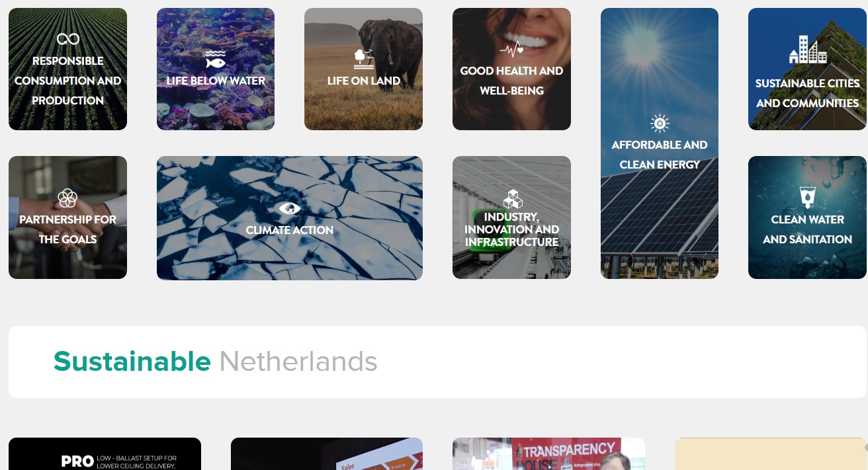This screenshot has width=868, height=470.
Task: Open the Sales chart presentation thumbnail
Action: click(327, 453)
